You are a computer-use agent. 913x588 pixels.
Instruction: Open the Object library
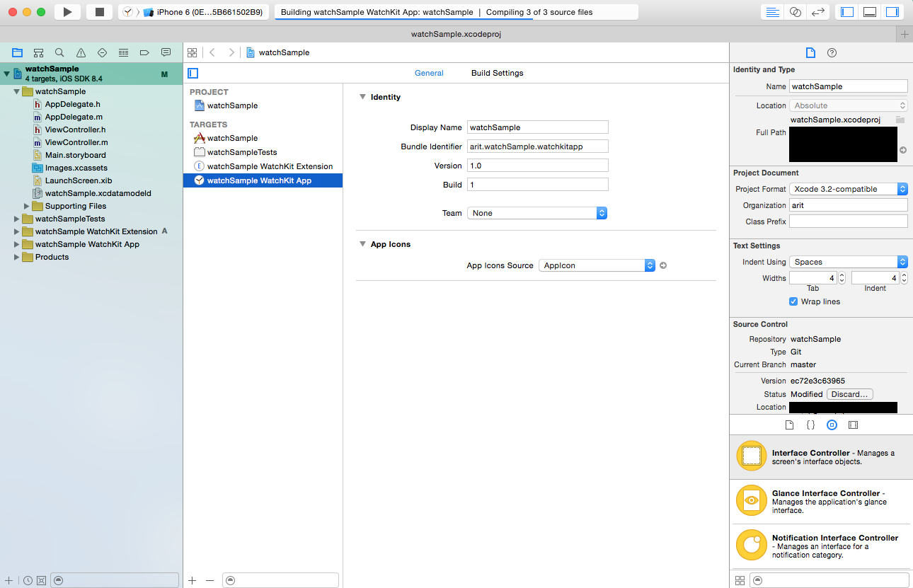(x=832, y=425)
